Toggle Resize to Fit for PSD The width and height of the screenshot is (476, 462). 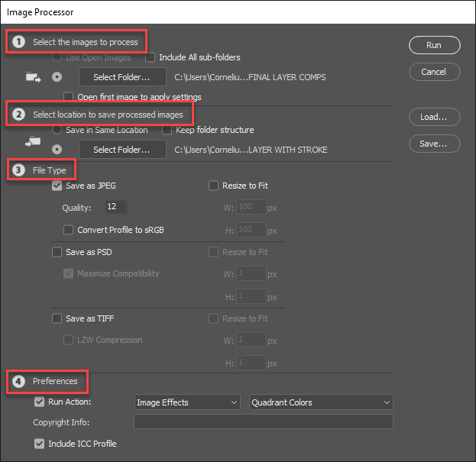[213, 252]
